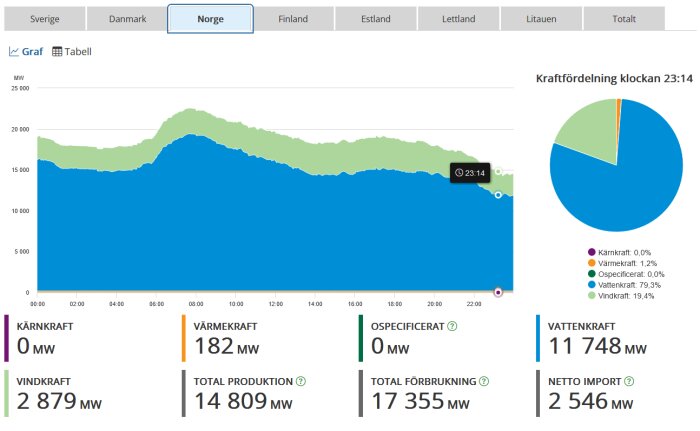Click the 23:14 time tooltip
The image size is (700, 431).
click(x=470, y=173)
